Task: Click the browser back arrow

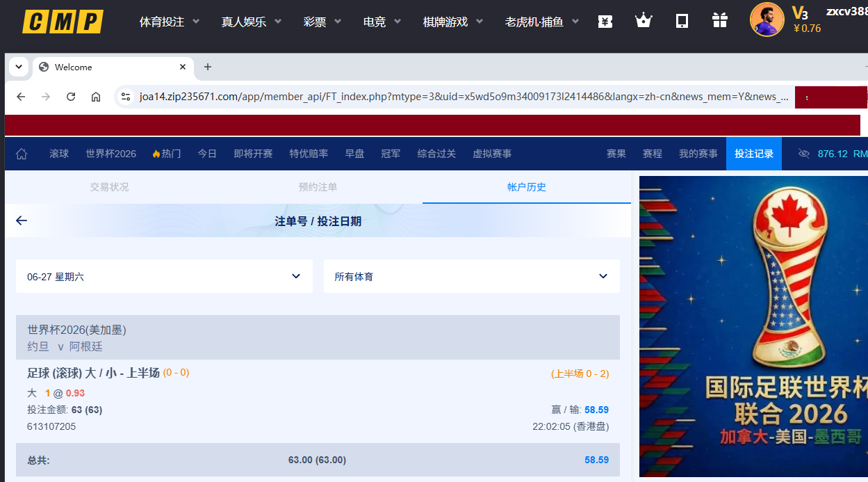Action: click(21, 97)
